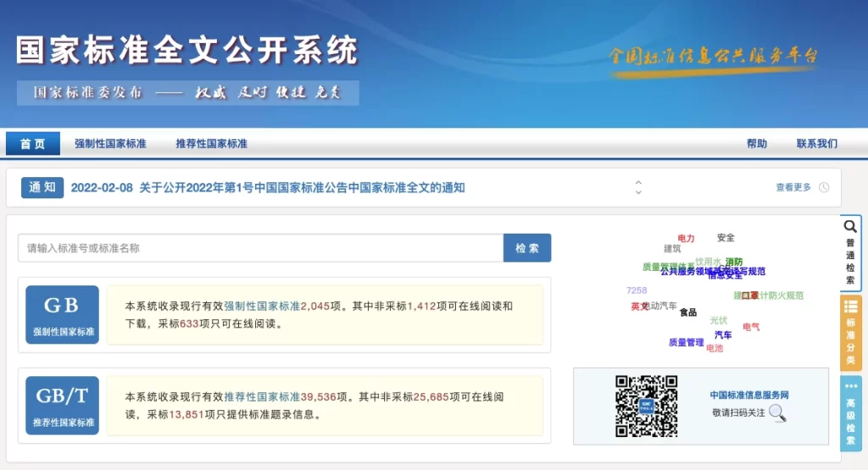Click the QR code image
Viewport: 868px width, 470px height.
pos(646,406)
